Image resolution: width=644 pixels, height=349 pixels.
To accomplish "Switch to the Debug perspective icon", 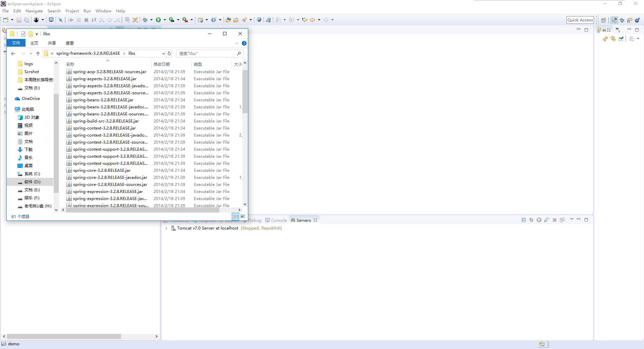I will point(622,20).
